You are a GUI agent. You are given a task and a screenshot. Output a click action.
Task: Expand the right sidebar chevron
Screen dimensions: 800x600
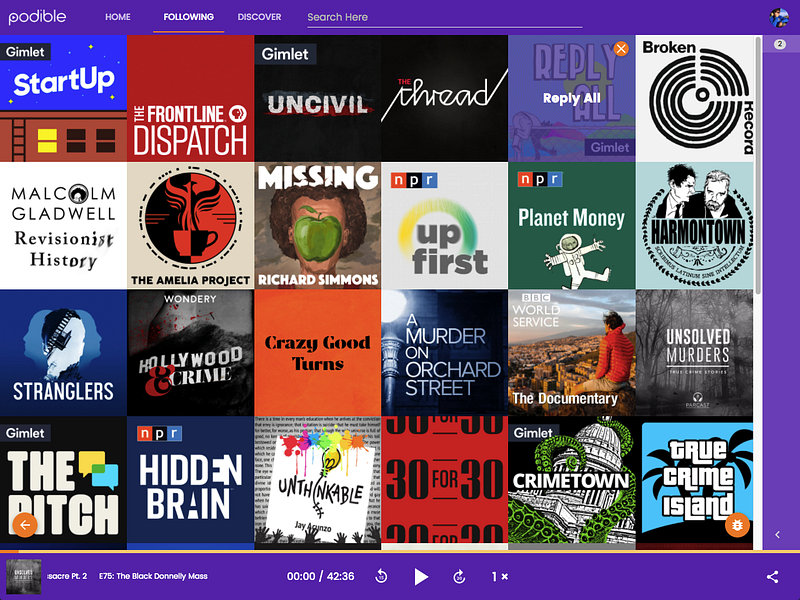click(778, 535)
